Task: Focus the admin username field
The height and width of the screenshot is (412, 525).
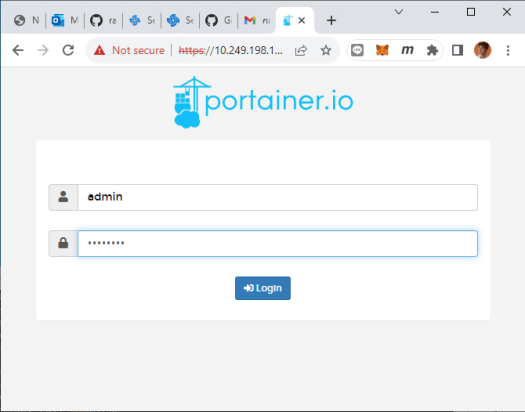Action: (278, 197)
